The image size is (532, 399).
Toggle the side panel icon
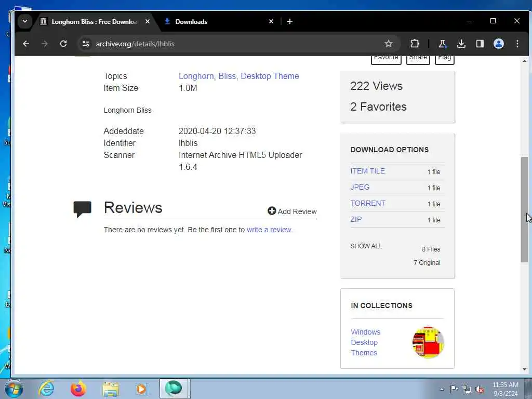[x=480, y=44]
